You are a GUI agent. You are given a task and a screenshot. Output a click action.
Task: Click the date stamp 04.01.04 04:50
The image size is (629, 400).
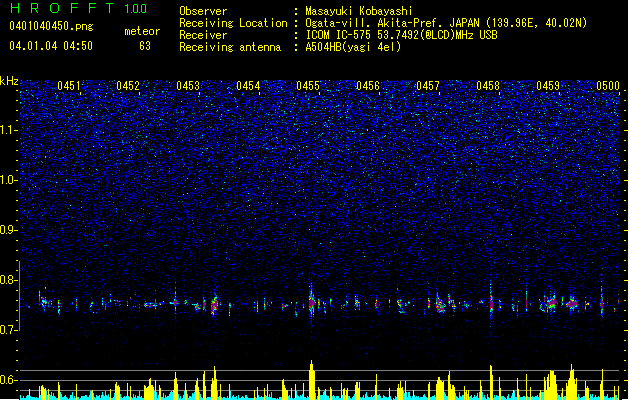(51, 46)
